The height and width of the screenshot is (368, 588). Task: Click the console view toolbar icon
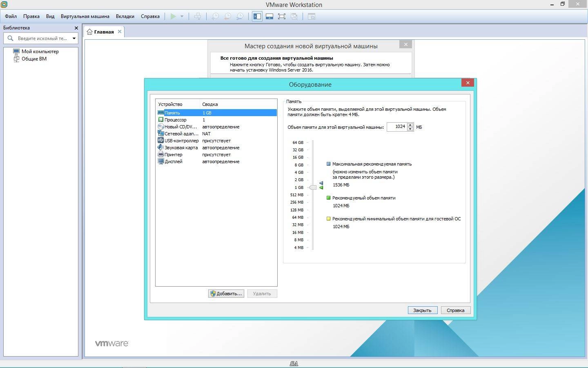pyautogui.click(x=312, y=16)
